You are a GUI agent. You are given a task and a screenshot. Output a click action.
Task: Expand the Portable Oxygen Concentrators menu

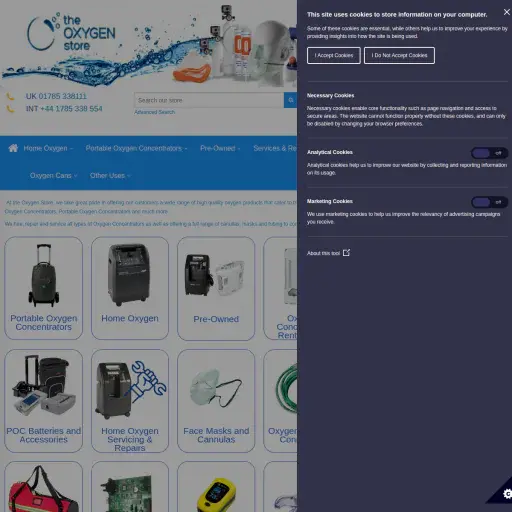coord(136,148)
